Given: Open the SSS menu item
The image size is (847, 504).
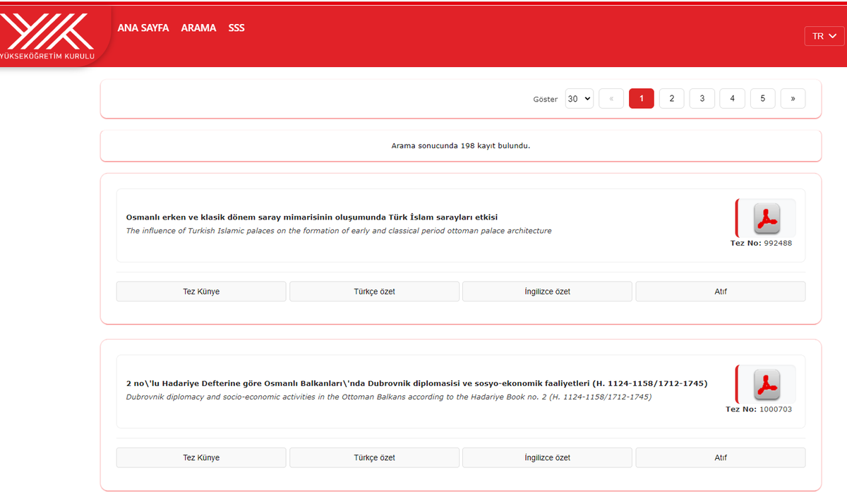Looking at the screenshot, I should 236,28.
